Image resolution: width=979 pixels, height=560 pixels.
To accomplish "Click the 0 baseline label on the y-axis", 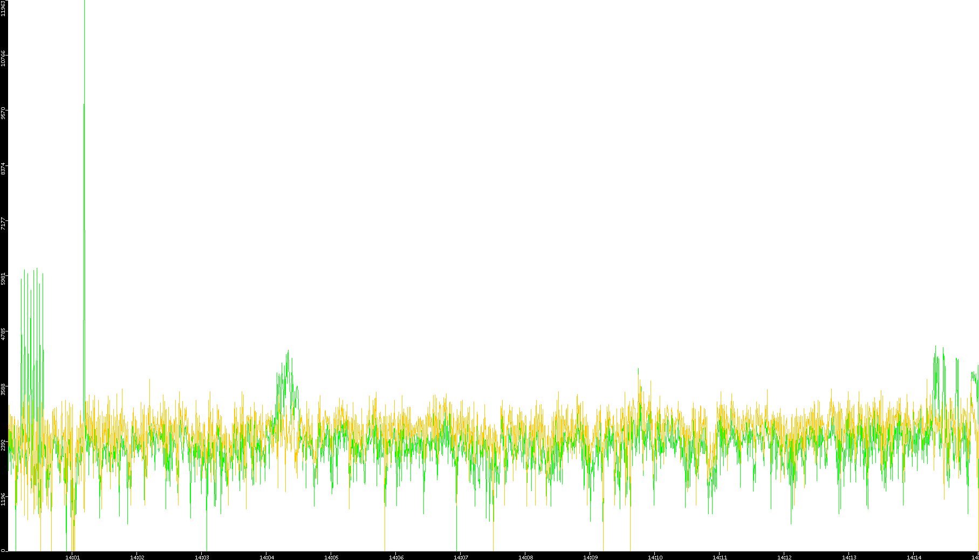I will [3, 550].
